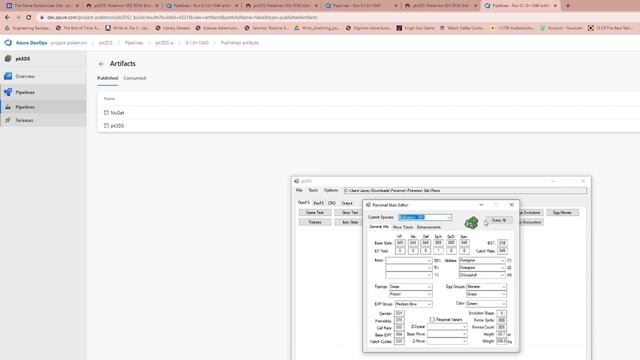Open the Account bookmark
640x360 pixels.
coord(561,28)
